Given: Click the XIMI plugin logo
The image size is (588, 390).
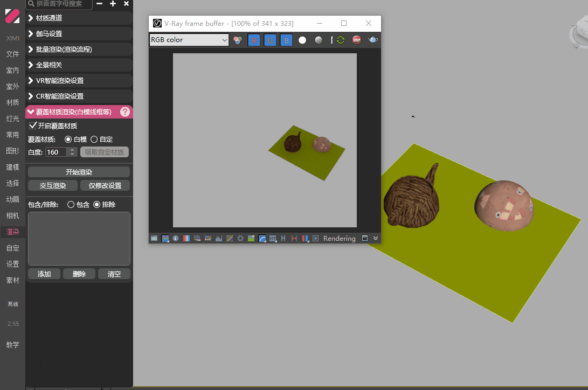Looking at the screenshot, I should click(12, 16).
